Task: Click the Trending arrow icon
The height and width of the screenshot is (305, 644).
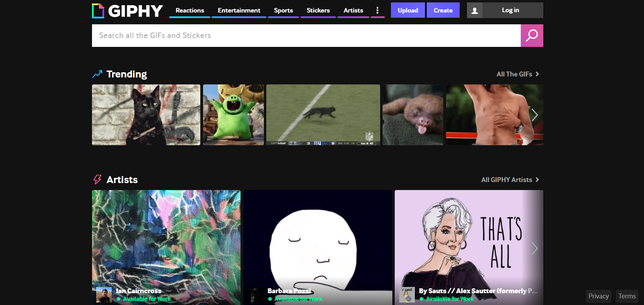Action: pyautogui.click(x=97, y=74)
